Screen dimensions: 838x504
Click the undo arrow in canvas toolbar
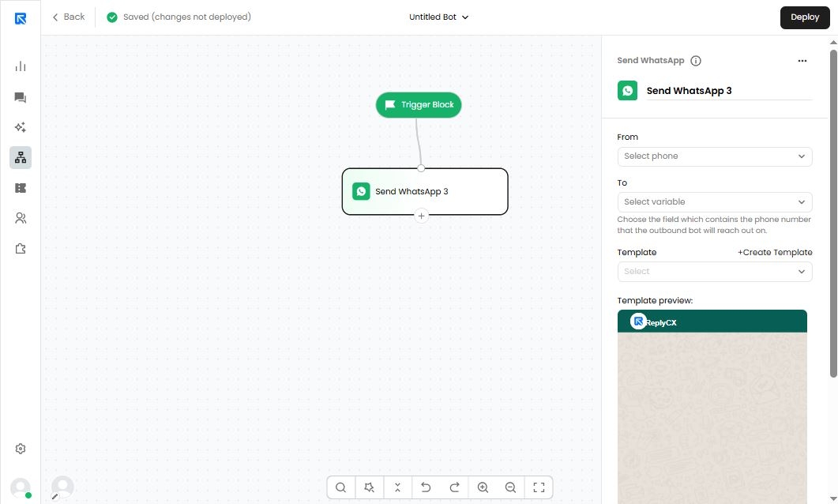point(426,487)
